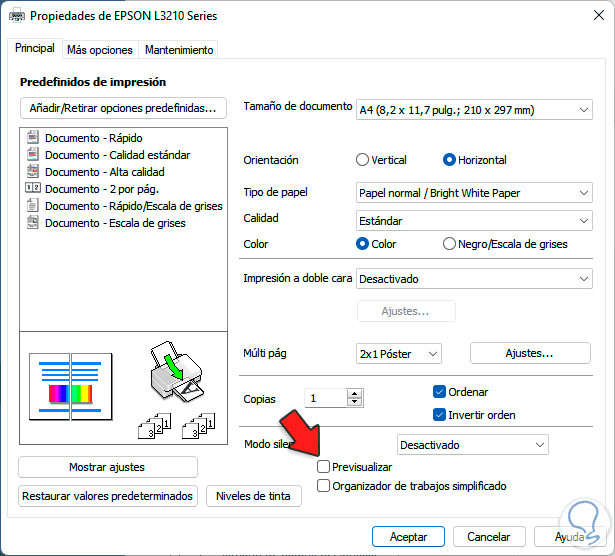615x556 pixels.
Task: Select Documento - Calidad estándar preset text
Action: 118,155
